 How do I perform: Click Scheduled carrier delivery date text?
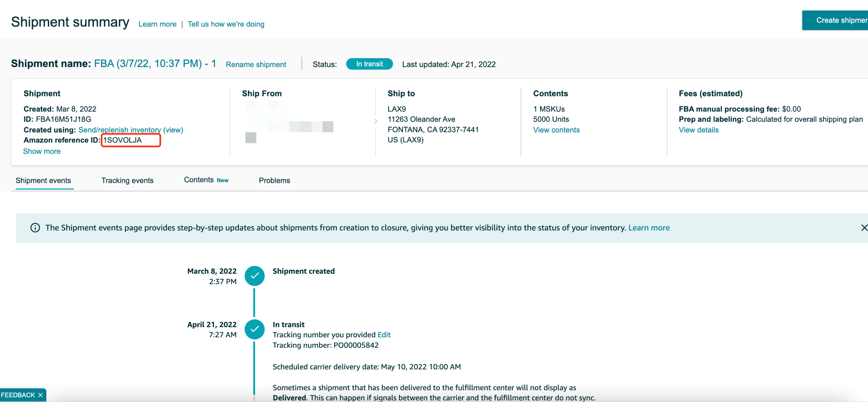[x=367, y=367]
